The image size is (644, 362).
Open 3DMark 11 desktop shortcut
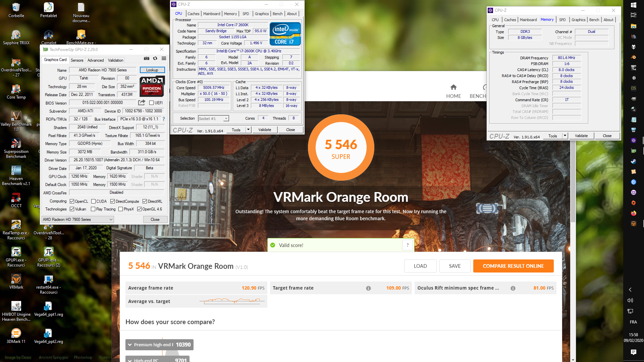(16, 336)
